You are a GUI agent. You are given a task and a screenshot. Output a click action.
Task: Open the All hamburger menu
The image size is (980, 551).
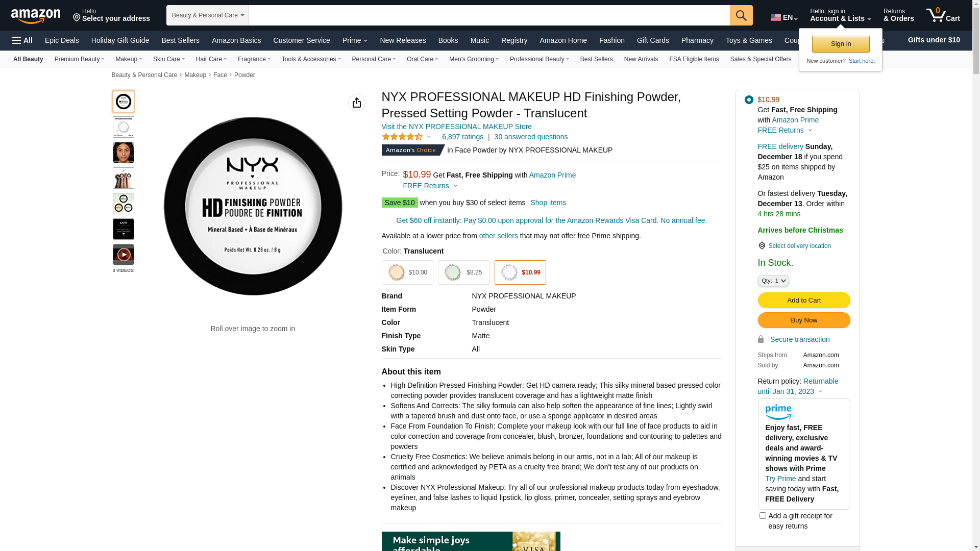click(x=22, y=40)
